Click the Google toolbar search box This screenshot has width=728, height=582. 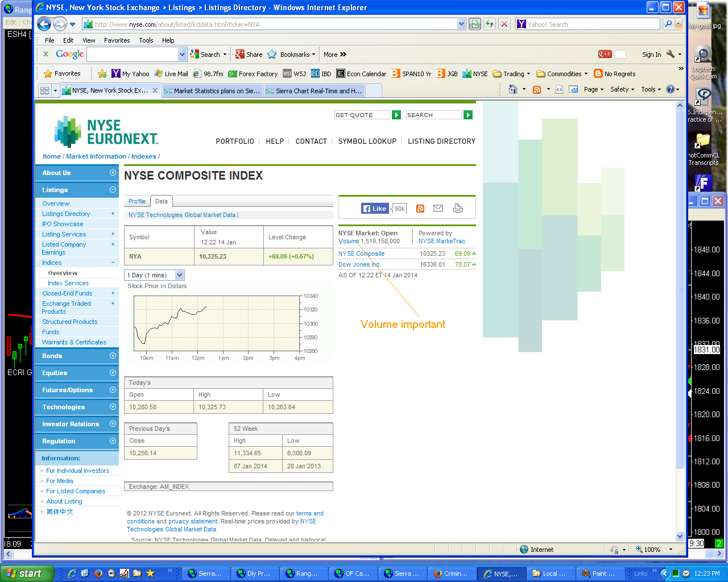[x=133, y=55]
